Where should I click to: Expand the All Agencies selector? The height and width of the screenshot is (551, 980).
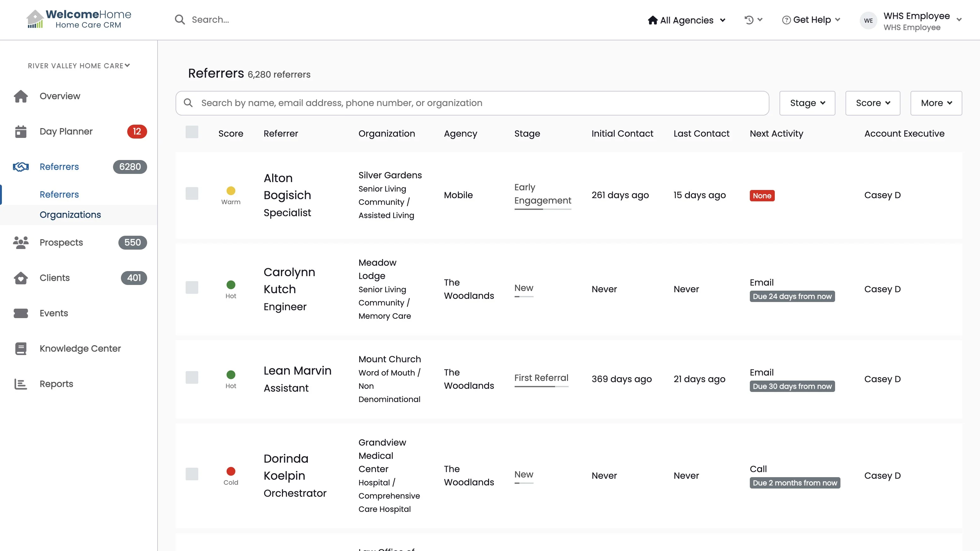687,20
